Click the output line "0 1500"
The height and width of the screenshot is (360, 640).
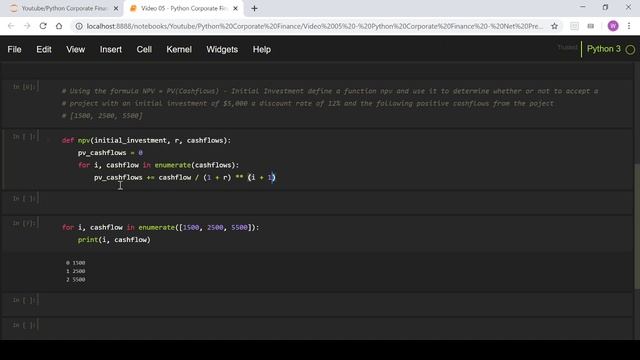pyautogui.click(x=76, y=263)
